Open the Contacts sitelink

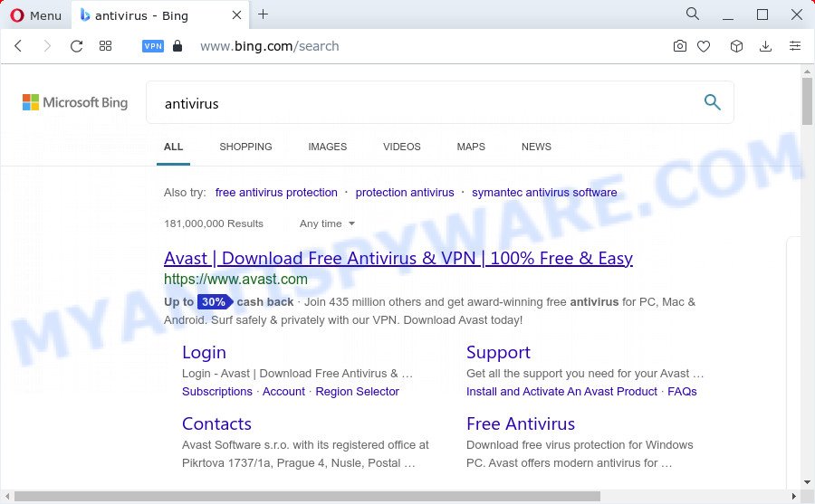pyautogui.click(x=216, y=423)
